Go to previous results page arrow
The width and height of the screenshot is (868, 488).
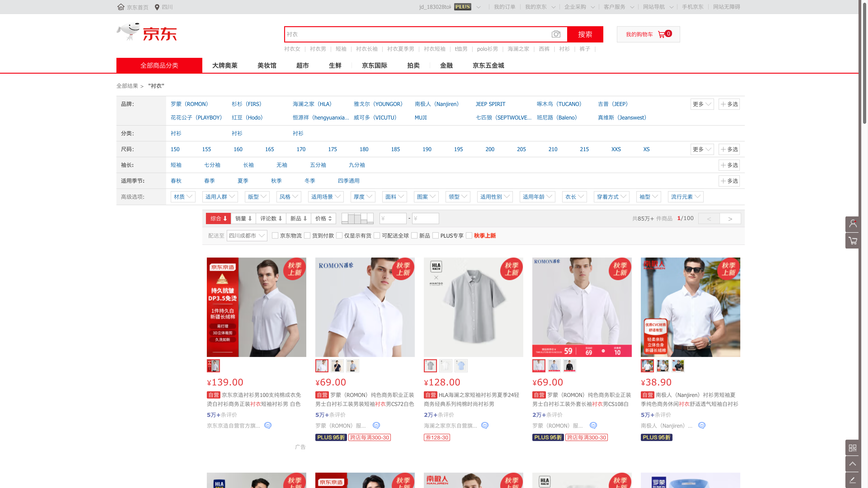(709, 218)
